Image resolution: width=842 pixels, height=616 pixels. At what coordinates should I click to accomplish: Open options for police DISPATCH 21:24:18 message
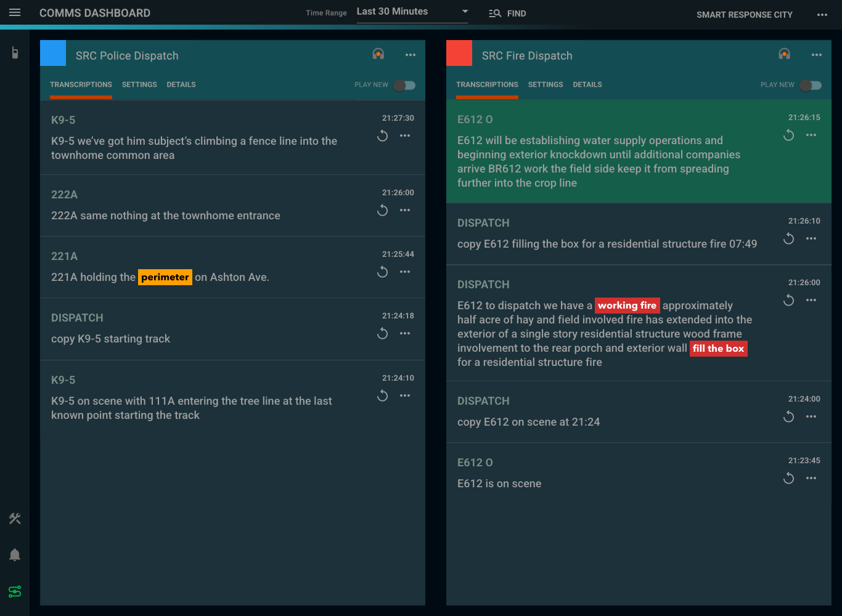pos(405,333)
